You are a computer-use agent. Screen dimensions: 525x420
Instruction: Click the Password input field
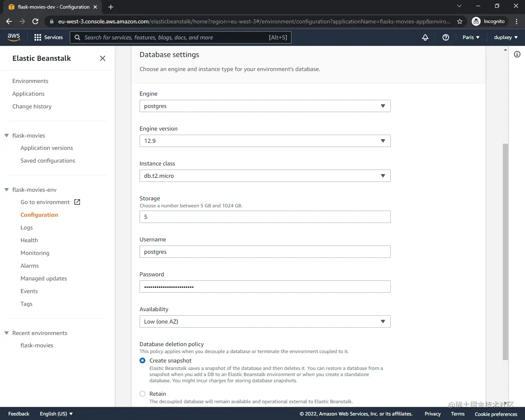[x=265, y=287]
